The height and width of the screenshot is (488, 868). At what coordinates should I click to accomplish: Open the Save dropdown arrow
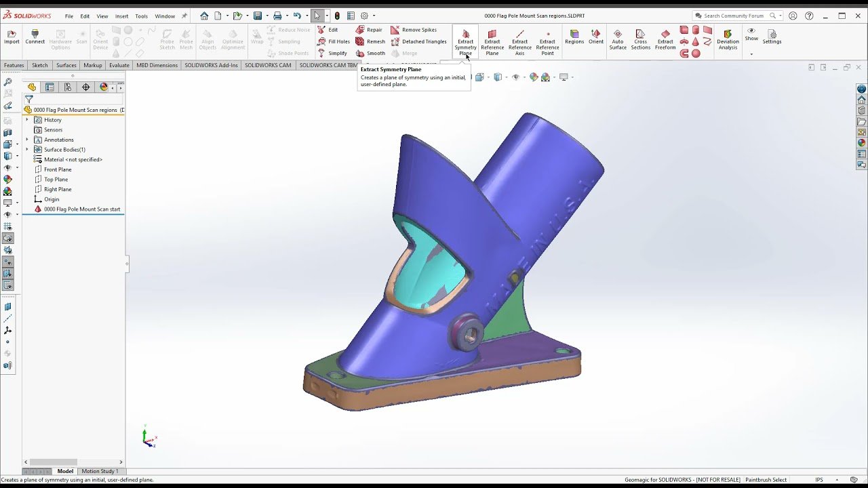(x=266, y=16)
